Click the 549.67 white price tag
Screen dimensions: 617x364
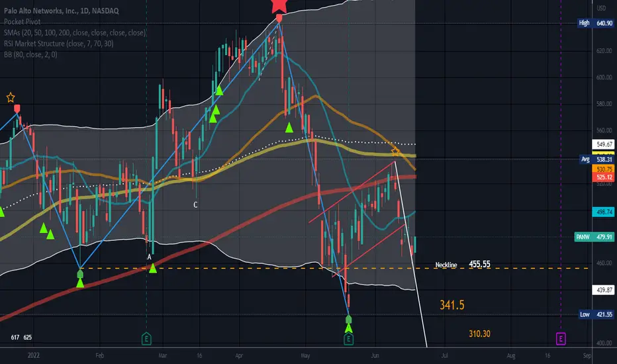pos(603,144)
